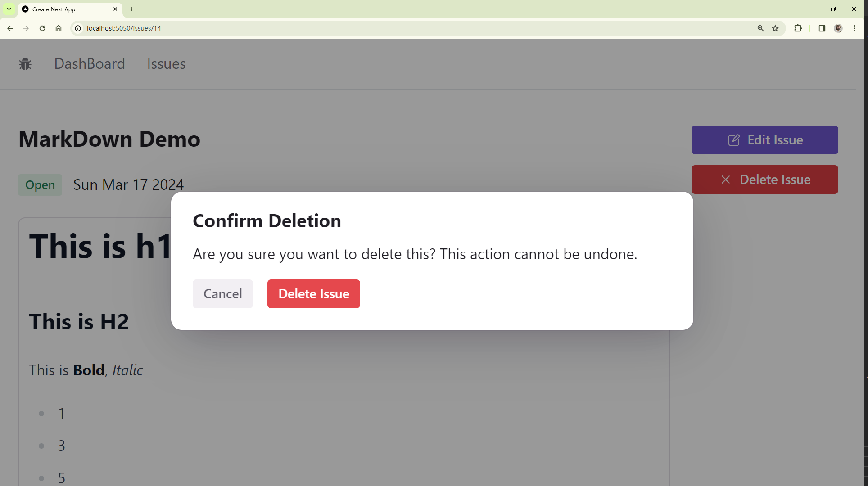Click the browser back navigation arrow
Image resolution: width=868 pixels, height=486 pixels.
[x=11, y=28]
